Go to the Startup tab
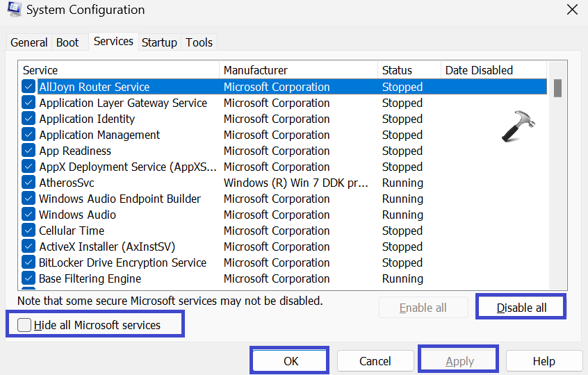The width and height of the screenshot is (588, 375). pos(159,42)
